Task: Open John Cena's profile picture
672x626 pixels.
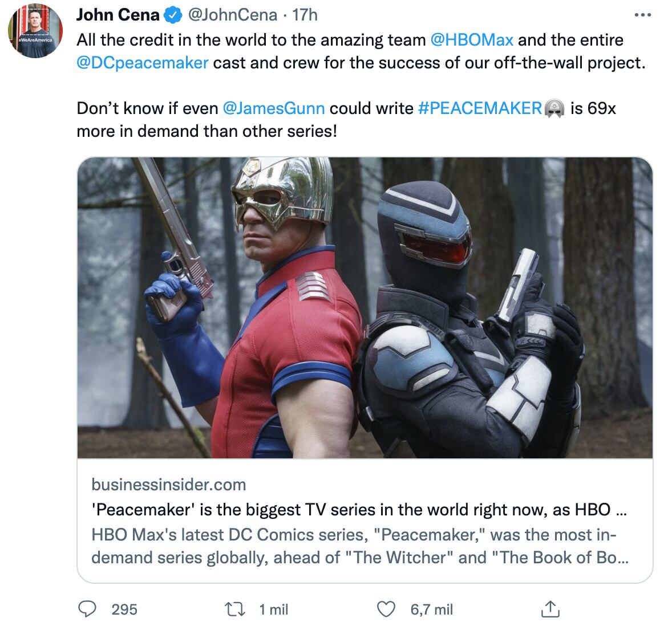Action: click(32, 32)
